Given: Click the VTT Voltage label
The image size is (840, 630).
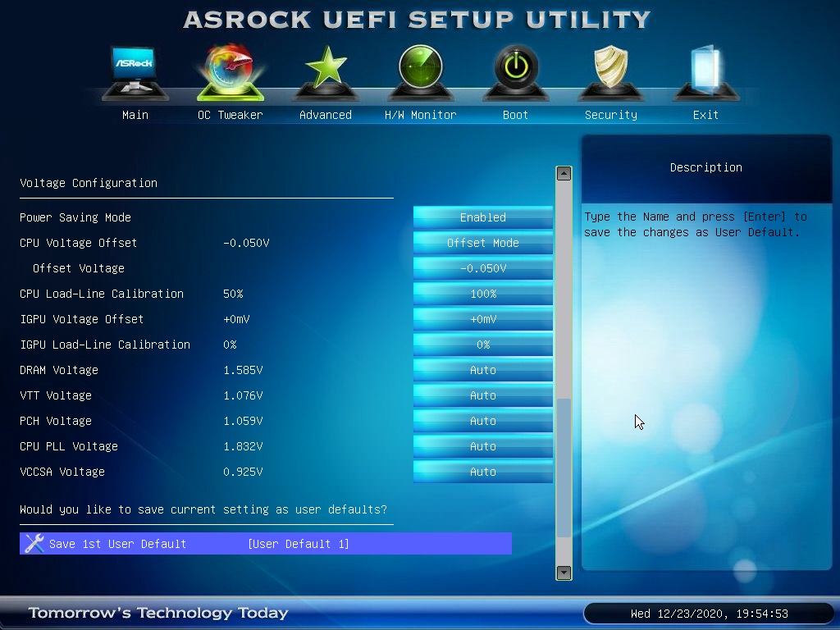Looking at the screenshot, I should 56,395.
